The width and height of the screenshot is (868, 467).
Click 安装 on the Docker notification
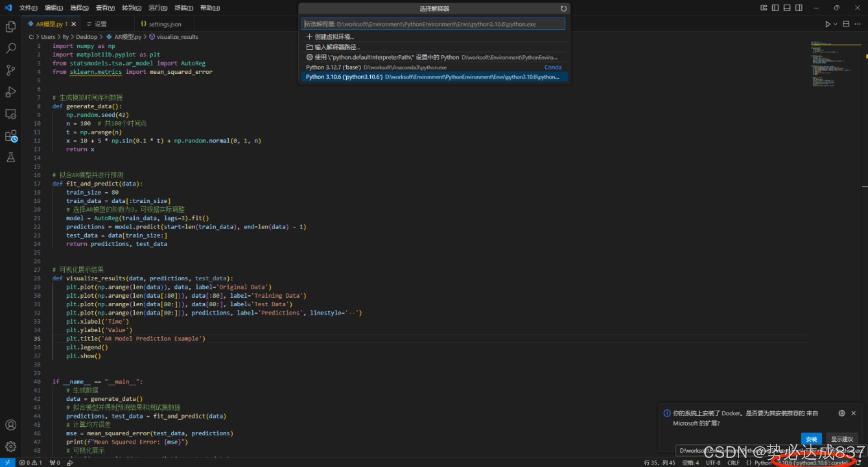click(811, 438)
